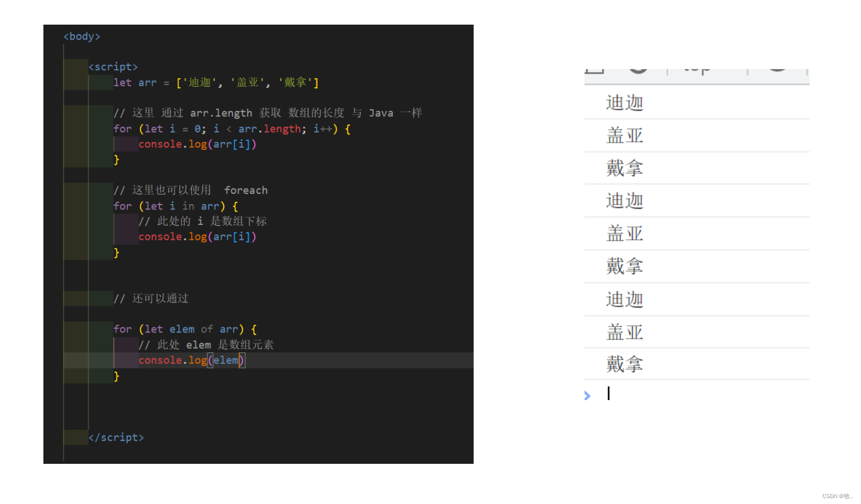
Task: Click the 'for (let i in arr)' line
Action: pyautogui.click(x=176, y=206)
